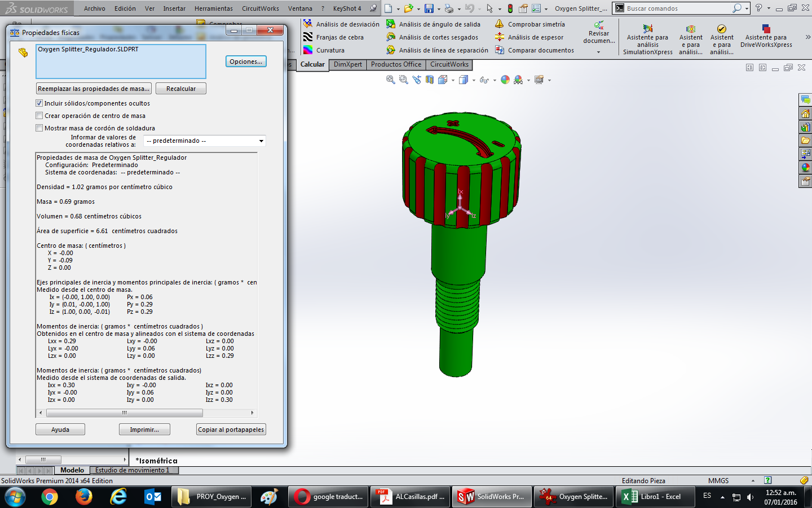Screen dimensions: 812x508
Task: Click the Display Style cube icon
Action: click(463, 80)
